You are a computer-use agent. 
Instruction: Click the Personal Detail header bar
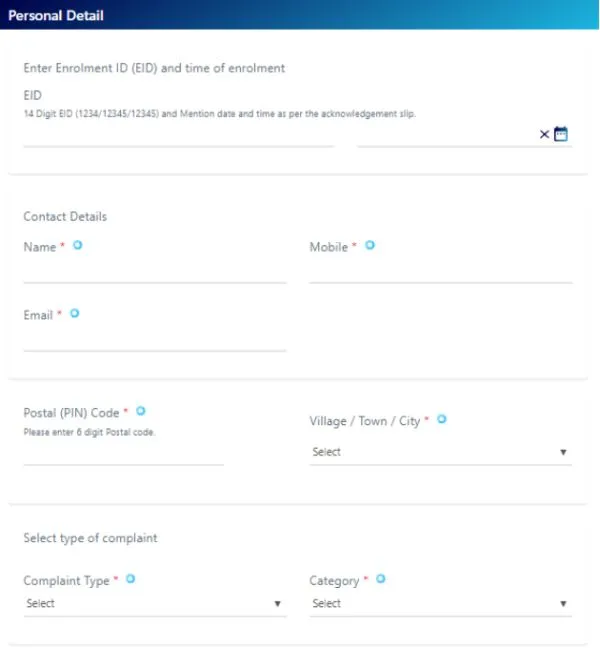click(x=300, y=15)
